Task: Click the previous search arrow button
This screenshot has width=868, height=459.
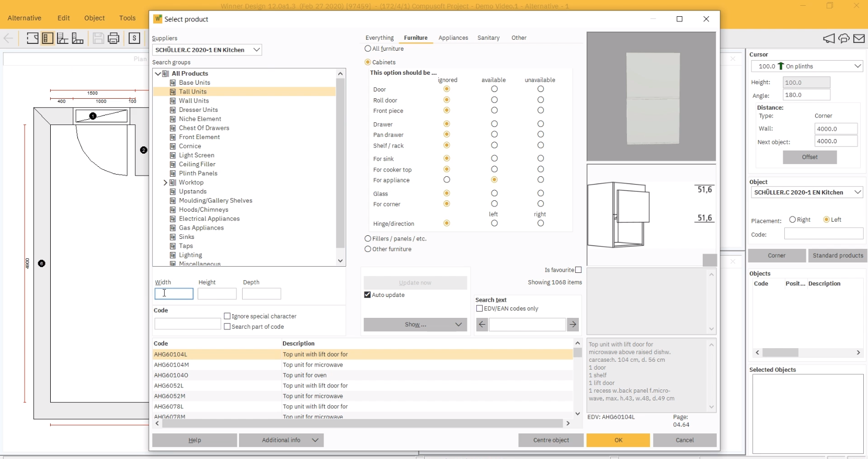Action: point(482,325)
